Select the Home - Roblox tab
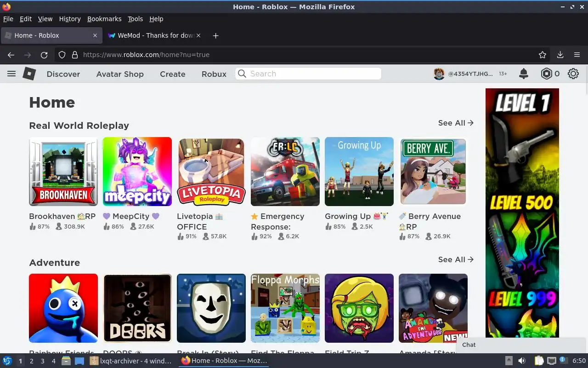Viewport: 588px width, 368px height. click(x=51, y=35)
